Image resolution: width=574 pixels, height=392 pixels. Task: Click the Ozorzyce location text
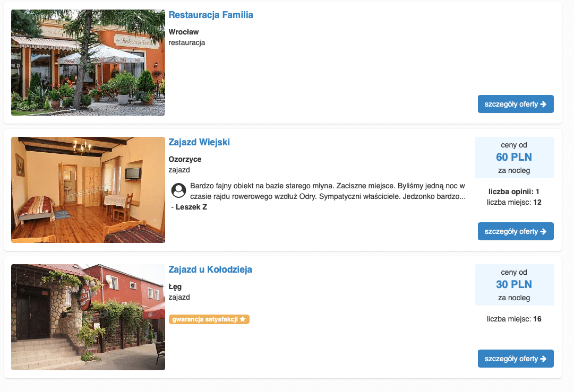pyautogui.click(x=185, y=159)
